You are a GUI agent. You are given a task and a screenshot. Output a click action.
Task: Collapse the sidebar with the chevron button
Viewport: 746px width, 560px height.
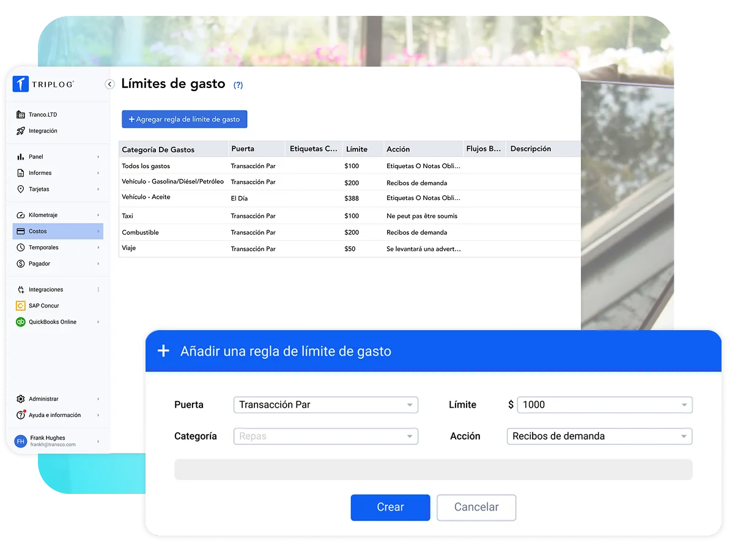coord(109,84)
